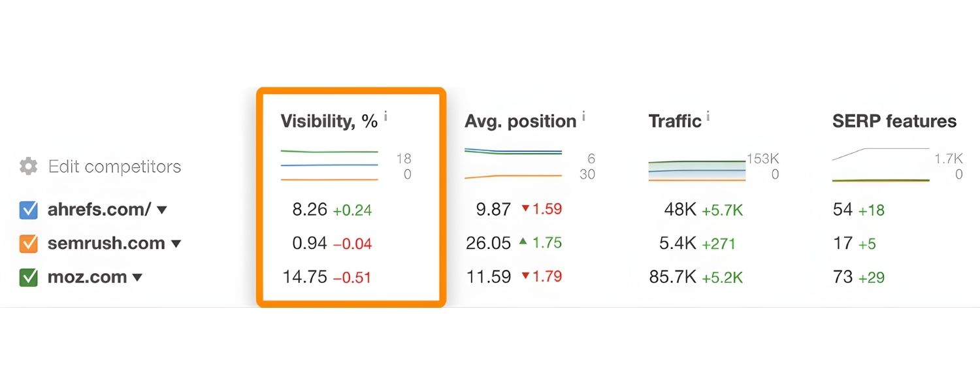Viewport: 980px width, 392px height.
Task: Select the Avg. position column header
Action: 520,122
